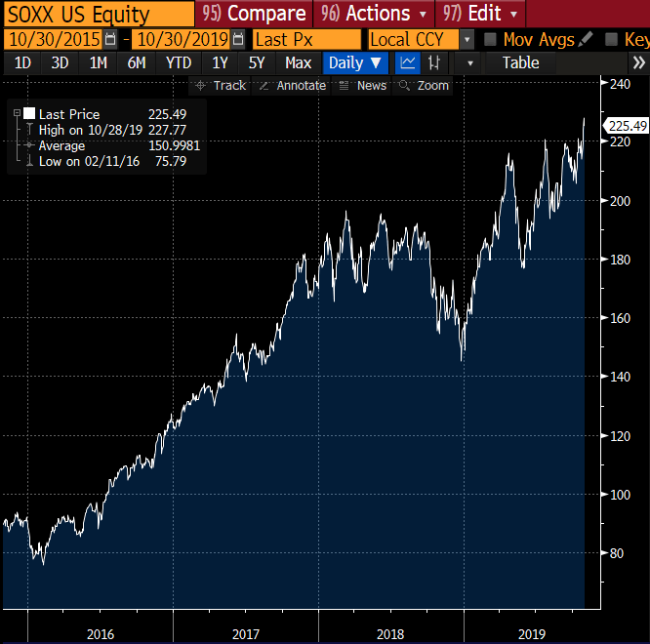This screenshot has height=644, width=650.
Task: Open the start date calendar picker
Action: [110, 40]
